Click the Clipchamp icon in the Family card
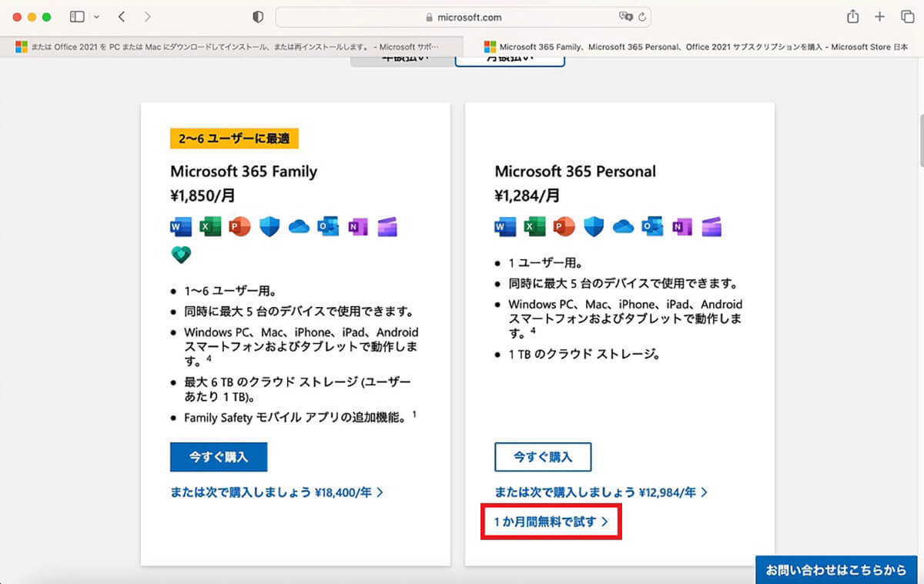 click(x=387, y=226)
